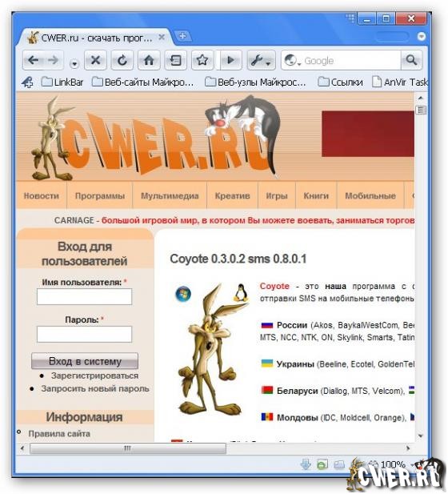Go to the home page icon

tap(149, 60)
